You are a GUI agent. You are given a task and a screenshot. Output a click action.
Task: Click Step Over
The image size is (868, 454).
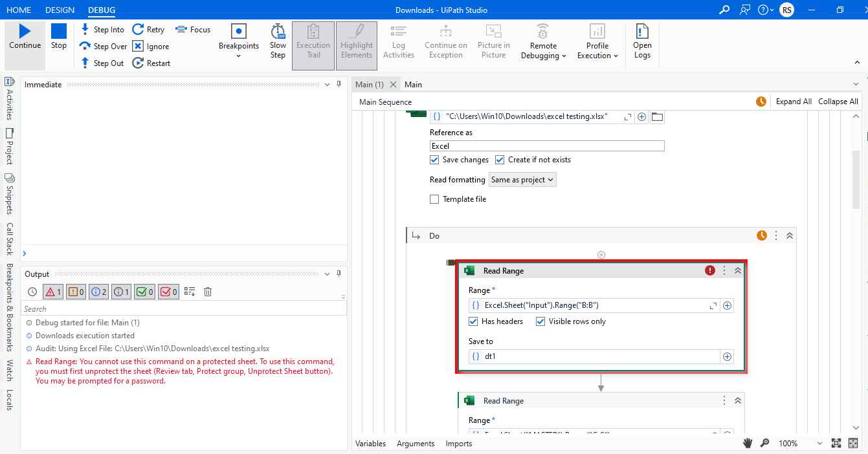click(104, 47)
